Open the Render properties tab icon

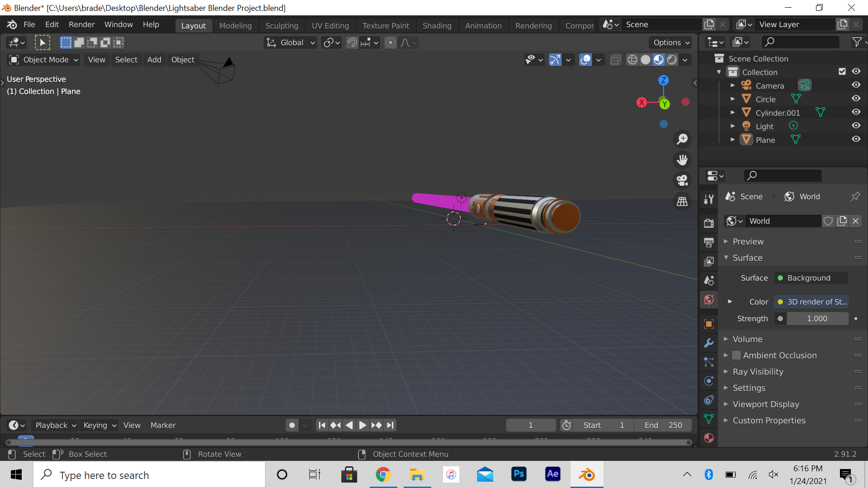tap(709, 223)
